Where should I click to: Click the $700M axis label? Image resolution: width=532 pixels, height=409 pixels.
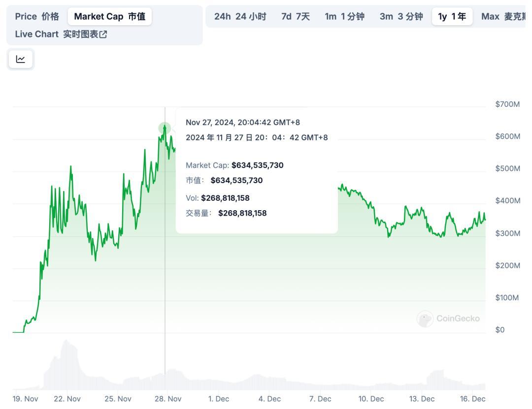tap(508, 104)
